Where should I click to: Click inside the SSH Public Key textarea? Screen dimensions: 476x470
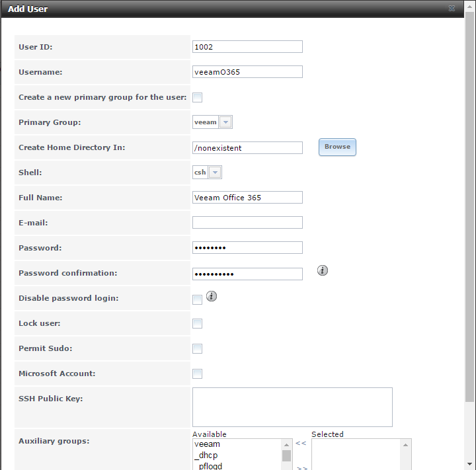click(x=292, y=407)
